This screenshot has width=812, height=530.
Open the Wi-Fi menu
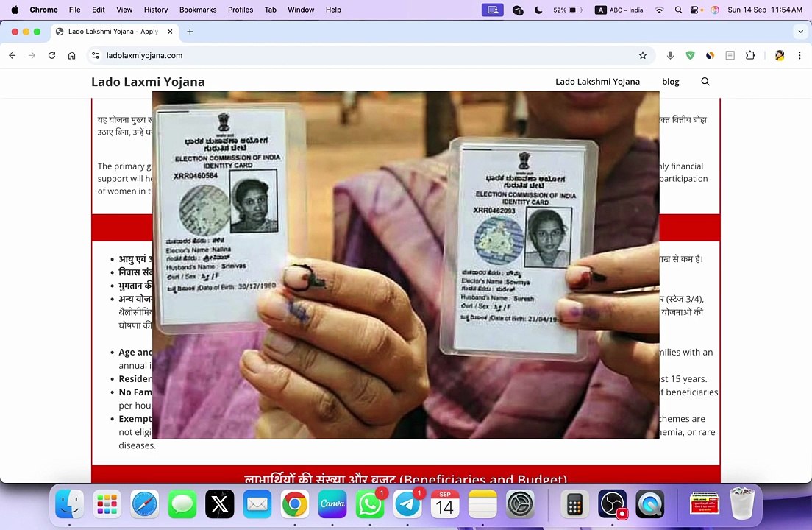coord(659,10)
